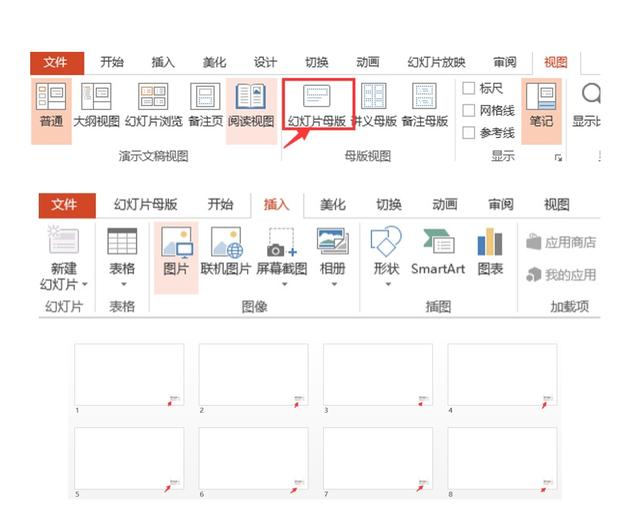The height and width of the screenshot is (514, 640).
Task: Open the 屏幕截图 screenshot dropdown arrow
Action: [284, 284]
